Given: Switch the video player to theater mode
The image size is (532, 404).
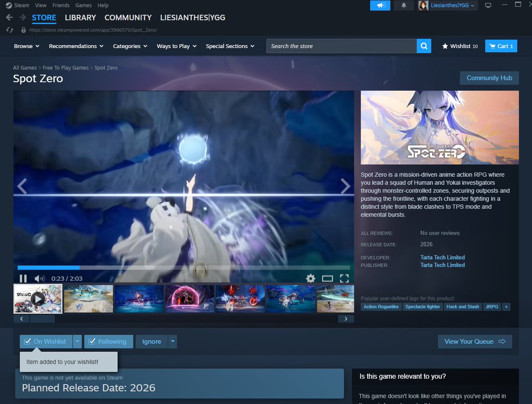Looking at the screenshot, I should tap(328, 278).
